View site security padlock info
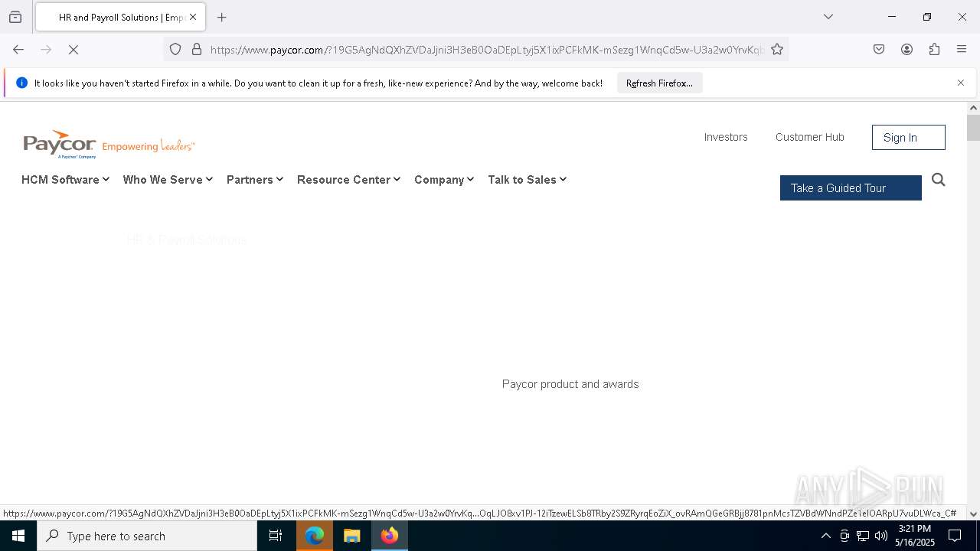The width and height of the screenshot is (980, 551). [x=197, y=50]
